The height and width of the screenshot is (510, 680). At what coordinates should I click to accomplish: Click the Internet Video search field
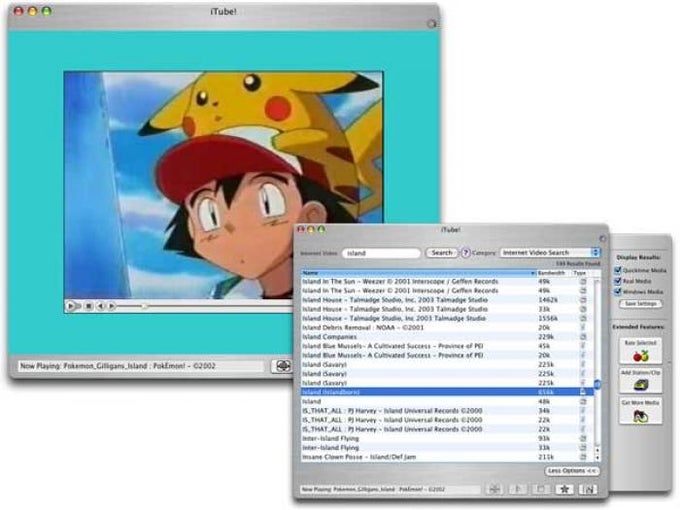381,253
